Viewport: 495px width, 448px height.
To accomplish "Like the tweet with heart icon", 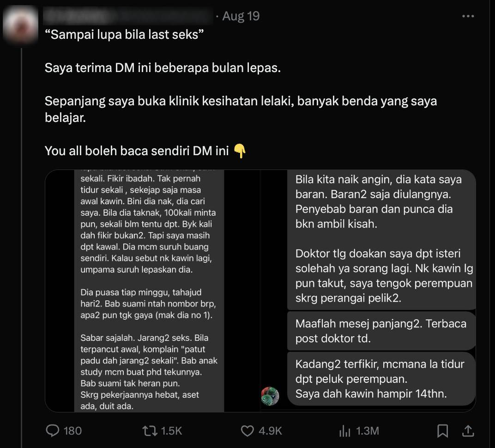I will click(247, 431).
